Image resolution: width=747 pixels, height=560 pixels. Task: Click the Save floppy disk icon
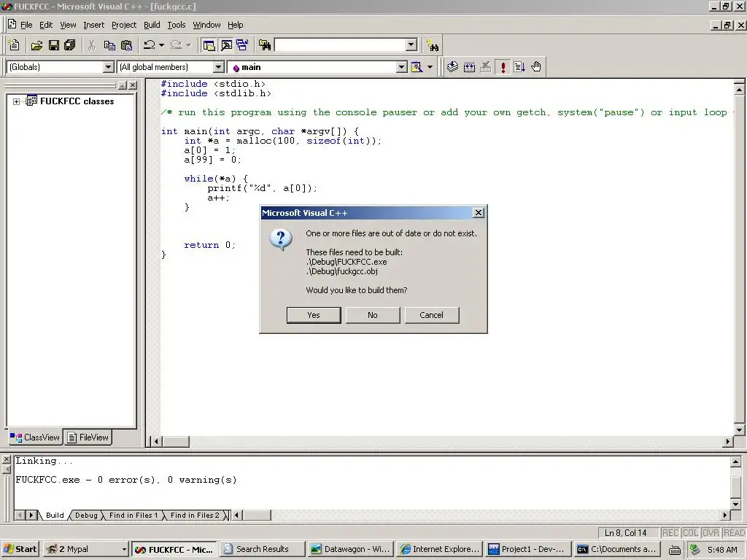[54, 45]
